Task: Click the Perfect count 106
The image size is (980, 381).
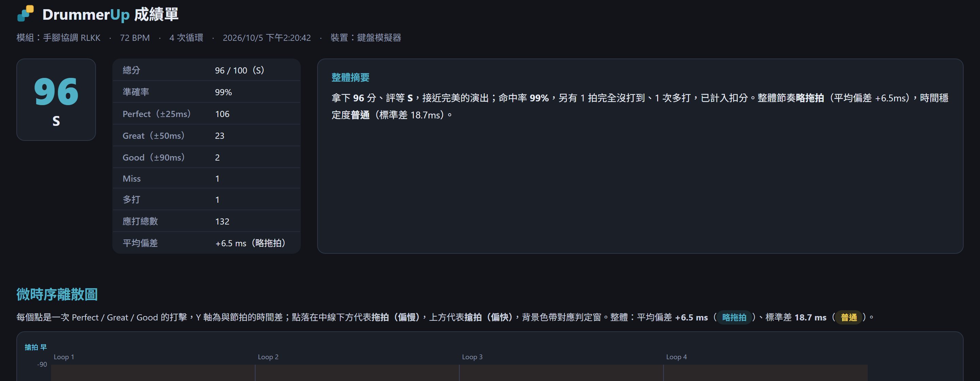Action: click(222, 114)
